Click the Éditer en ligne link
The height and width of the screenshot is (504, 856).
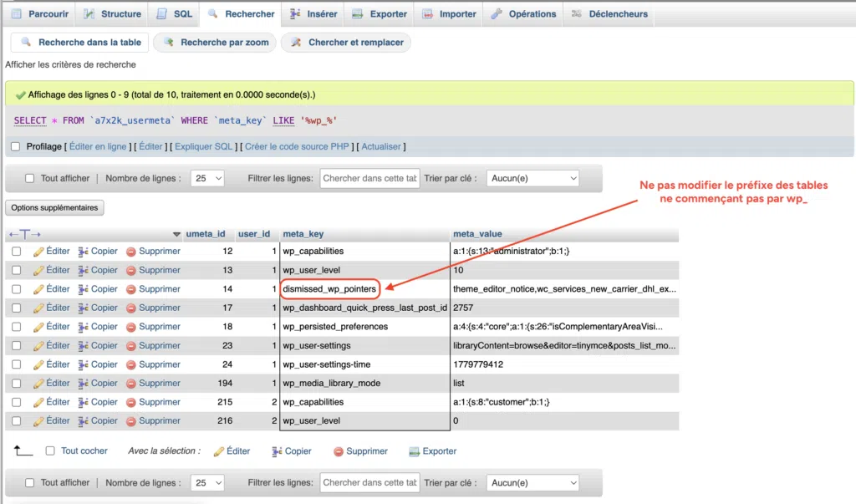(x=98, y=146)
